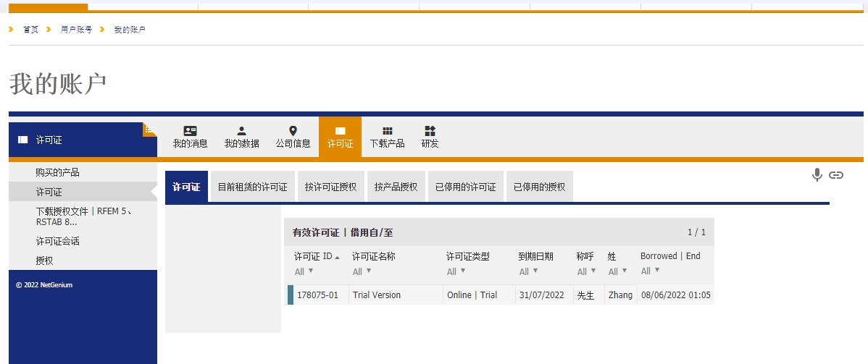Click the 许可证名称 column header

click(x=374, y=257)
